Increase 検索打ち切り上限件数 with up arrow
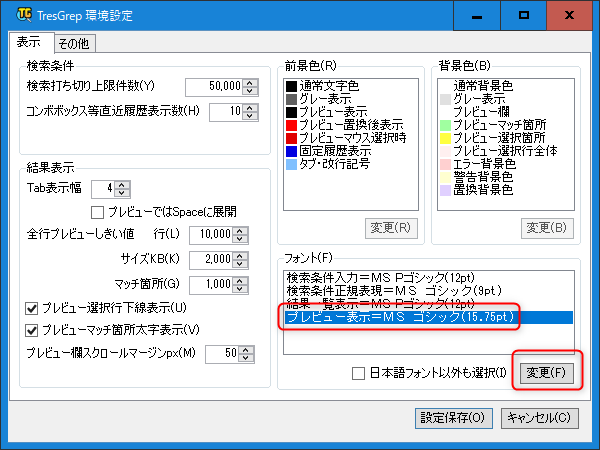 pos(250,82)
